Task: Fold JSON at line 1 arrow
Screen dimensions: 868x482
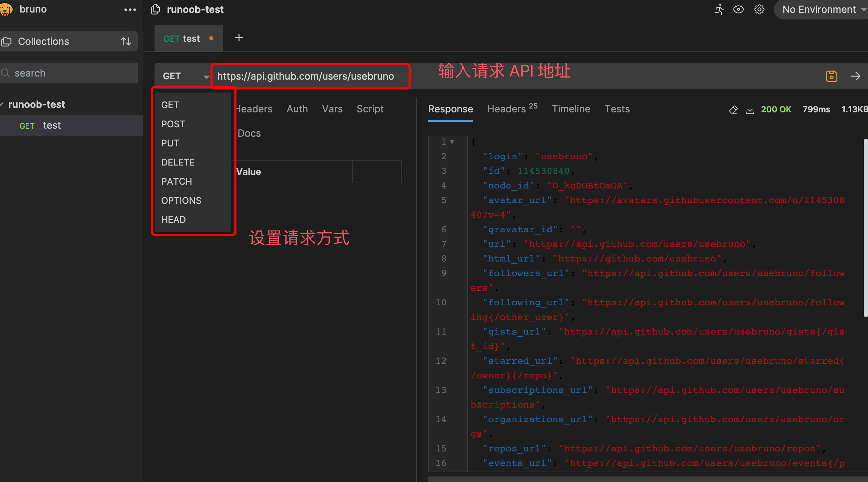Action: pyautogui.click(x=452, y=142)
